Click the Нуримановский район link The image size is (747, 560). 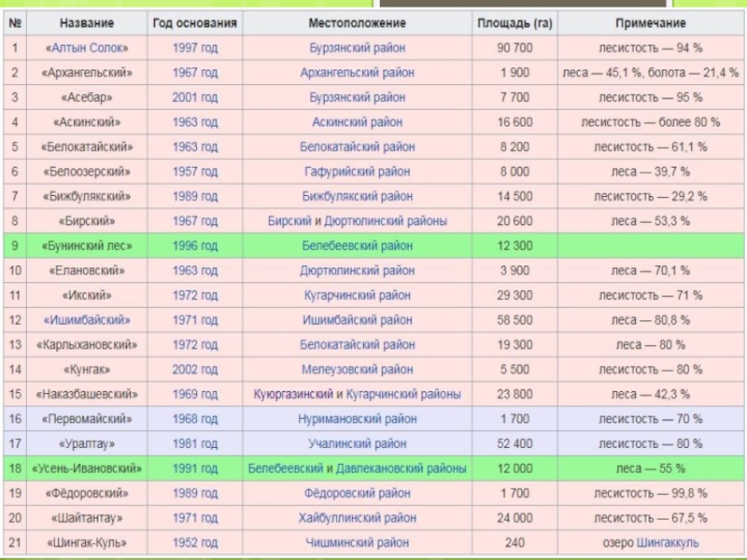tap(358, 419)
